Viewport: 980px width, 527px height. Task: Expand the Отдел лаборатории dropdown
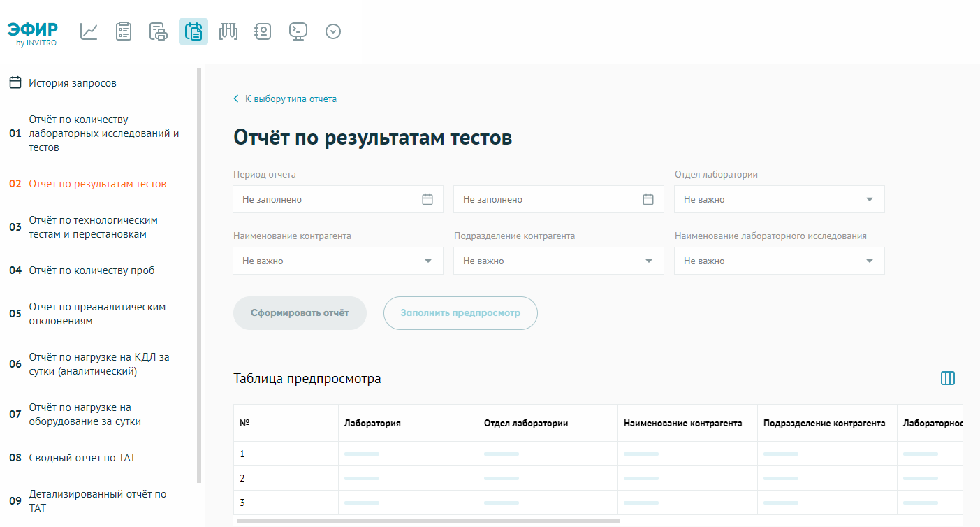coord(779,199)
